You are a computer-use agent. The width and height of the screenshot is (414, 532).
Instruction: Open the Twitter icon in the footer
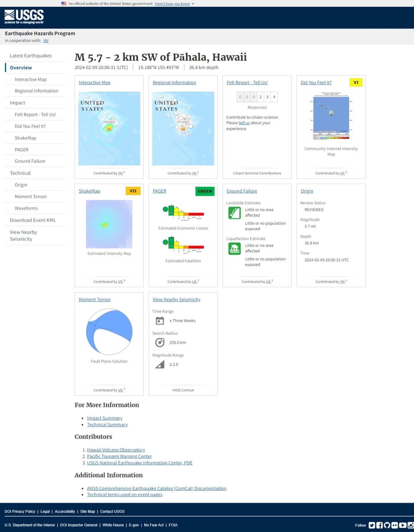372,525
